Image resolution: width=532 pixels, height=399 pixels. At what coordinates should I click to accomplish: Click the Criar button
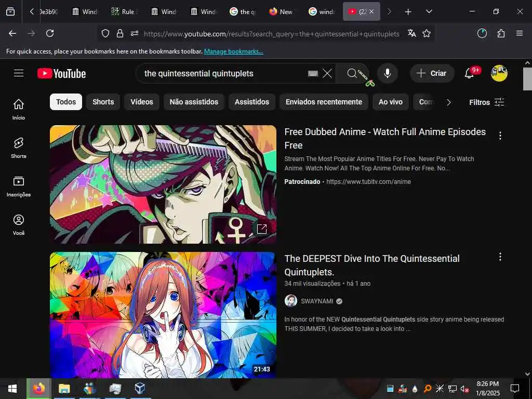432,73
